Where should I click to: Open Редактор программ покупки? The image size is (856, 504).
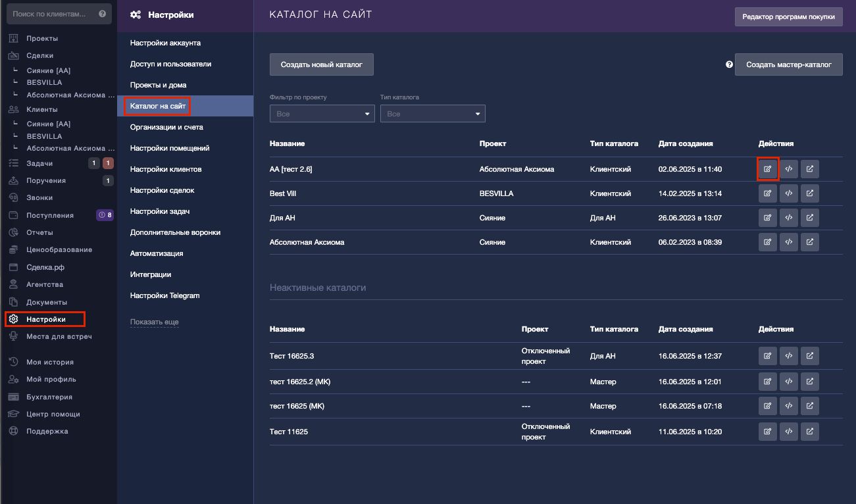click(x=788, y=17)
